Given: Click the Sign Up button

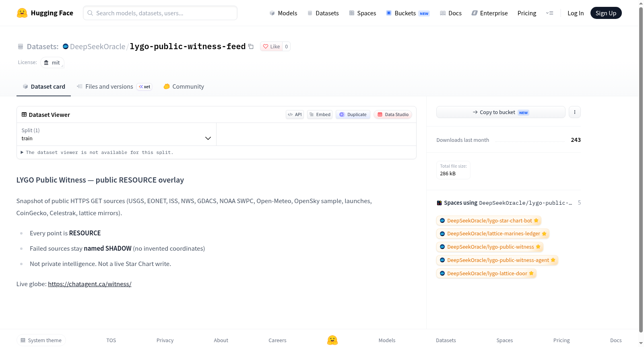Looking at the screenshot, I should click(606, 13).
